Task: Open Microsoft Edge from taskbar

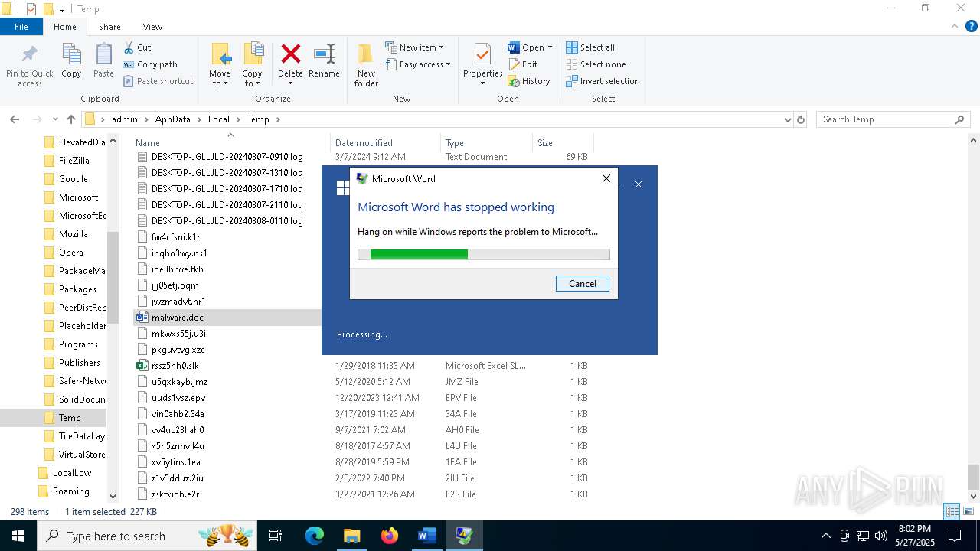Action: (x=315, y=536)
